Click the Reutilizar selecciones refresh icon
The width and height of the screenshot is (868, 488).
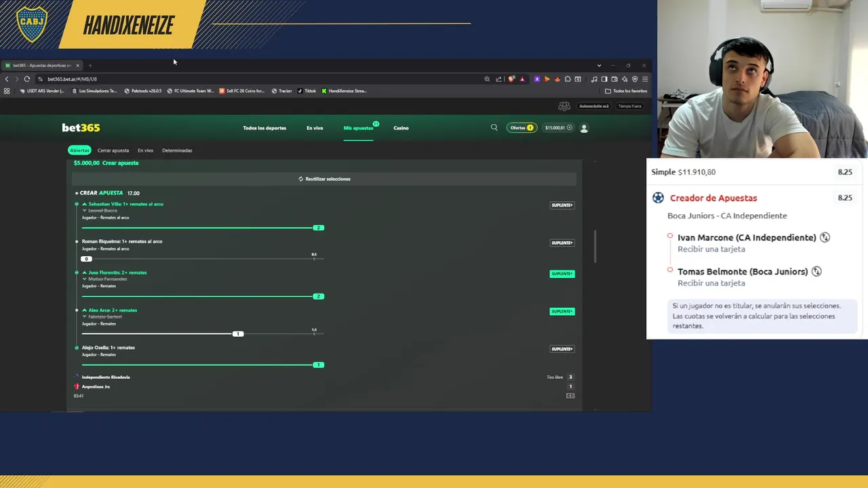[300, 179]
